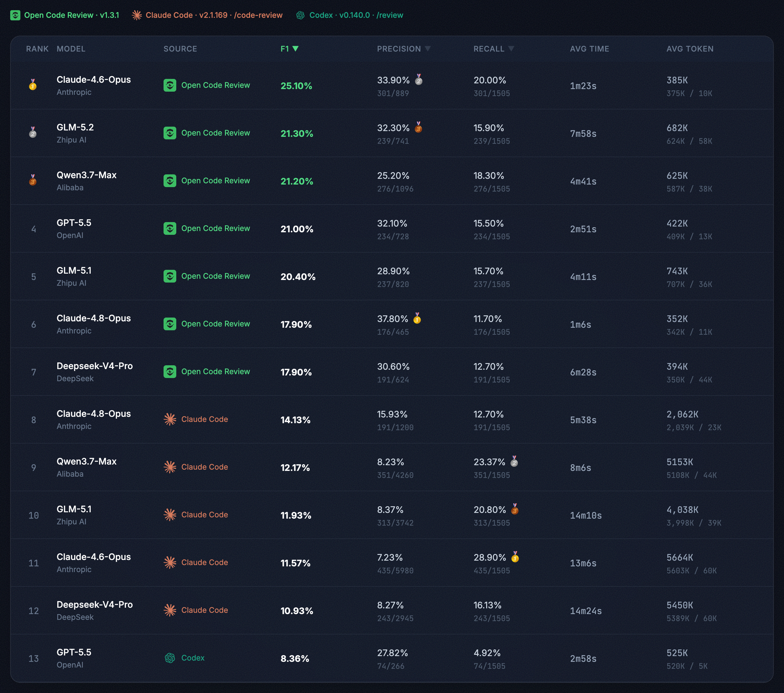Click the F1 column header label
784x693 pixels.
284,49
